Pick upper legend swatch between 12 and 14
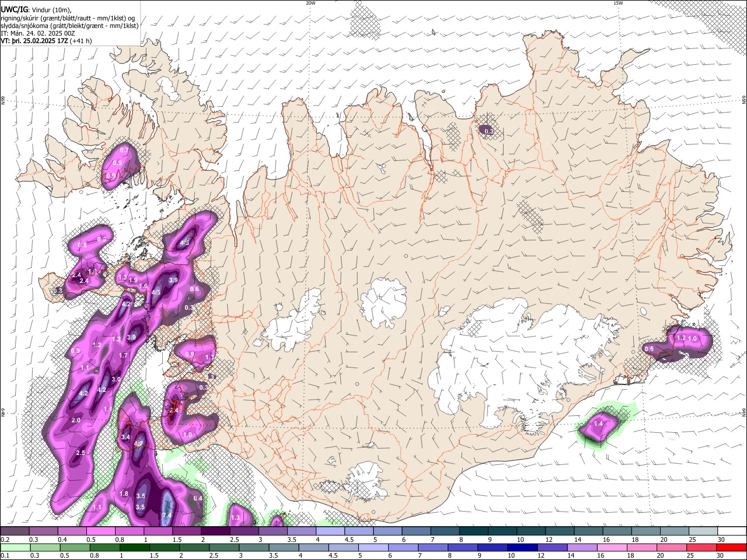Screen dimensions: 747x560 pyautogui.click(x=560, y=531)
